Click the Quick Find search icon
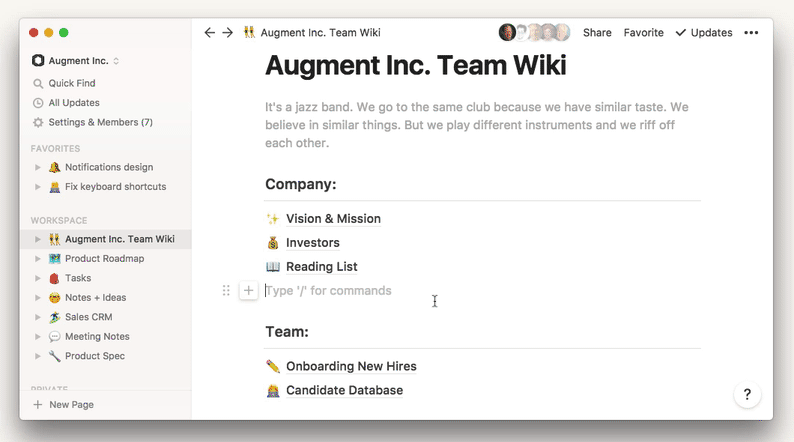Screen dimensions: 794x442 (38, 83)
